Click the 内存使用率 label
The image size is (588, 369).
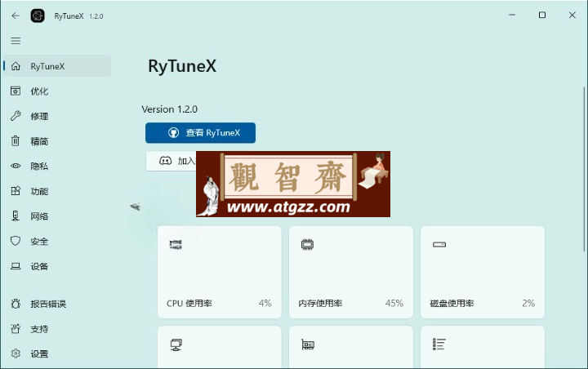click(320, 304)
